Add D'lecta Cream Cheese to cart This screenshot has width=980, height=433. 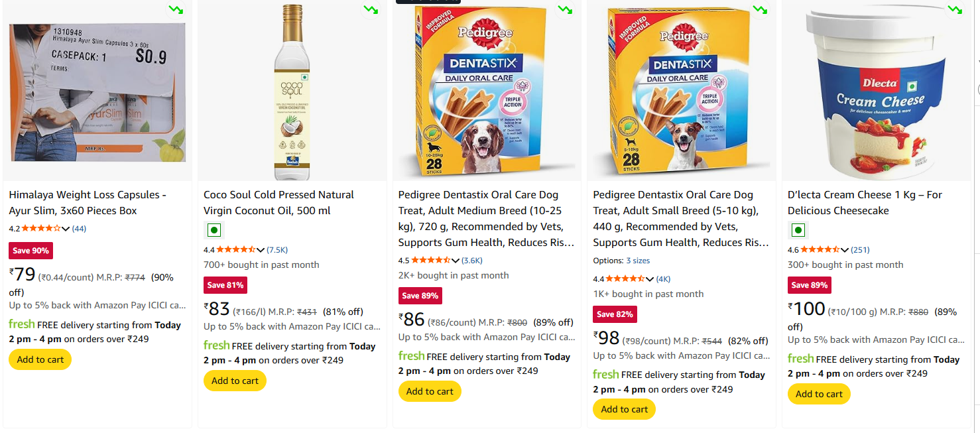819,394
